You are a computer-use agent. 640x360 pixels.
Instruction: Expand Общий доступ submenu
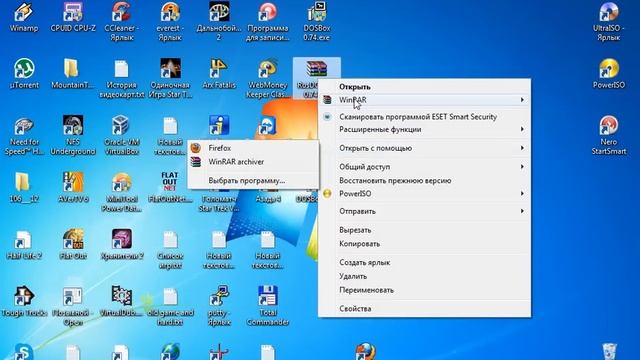pos(424,167)
